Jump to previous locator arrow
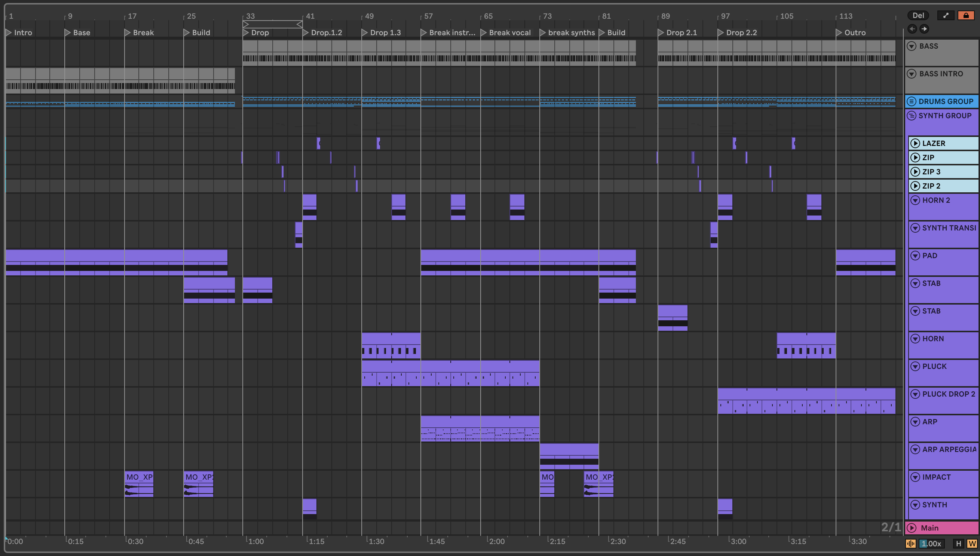Image resolution: width=980 pixels, height=556 pixels. coord(912,29)
